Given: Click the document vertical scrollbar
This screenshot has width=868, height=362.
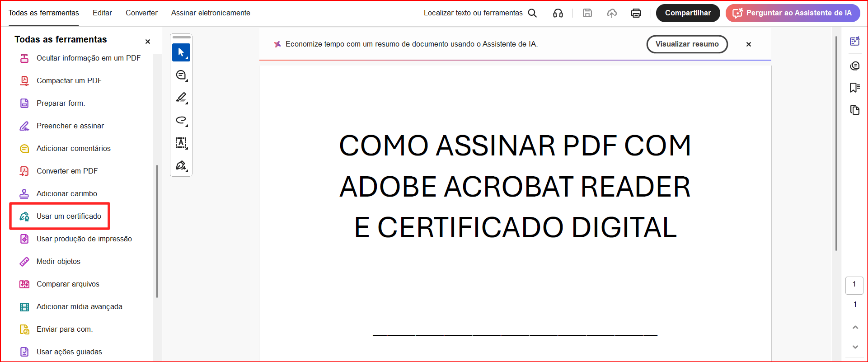Looking at the screenshot, I should pyautogui.click(x=836, y=144).
